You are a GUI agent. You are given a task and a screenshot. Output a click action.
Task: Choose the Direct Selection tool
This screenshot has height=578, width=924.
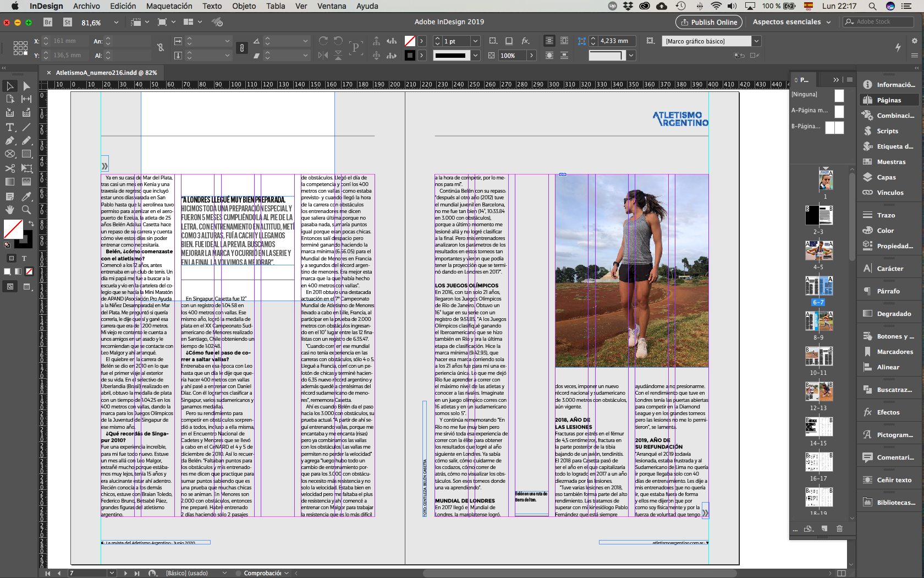pos(26,86)
